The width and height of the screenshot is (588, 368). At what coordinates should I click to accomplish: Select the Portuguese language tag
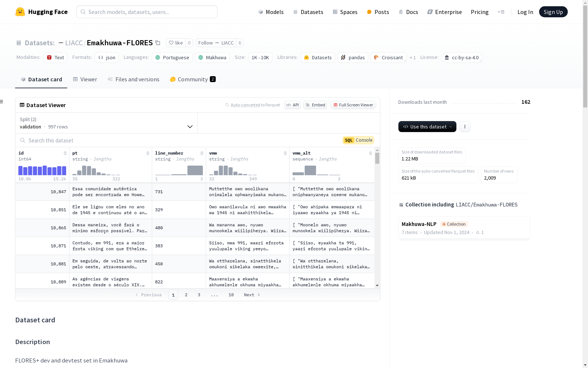click(x=172, y=57)
